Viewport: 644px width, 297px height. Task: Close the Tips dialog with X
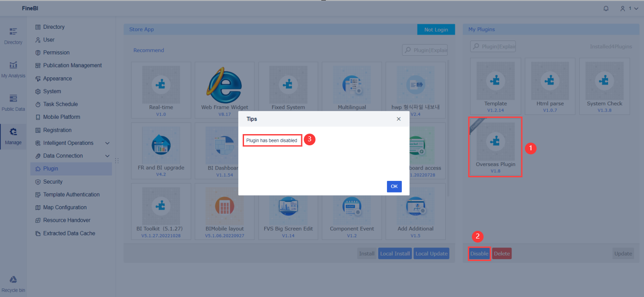pyautogui.click(x=399, y=119)
